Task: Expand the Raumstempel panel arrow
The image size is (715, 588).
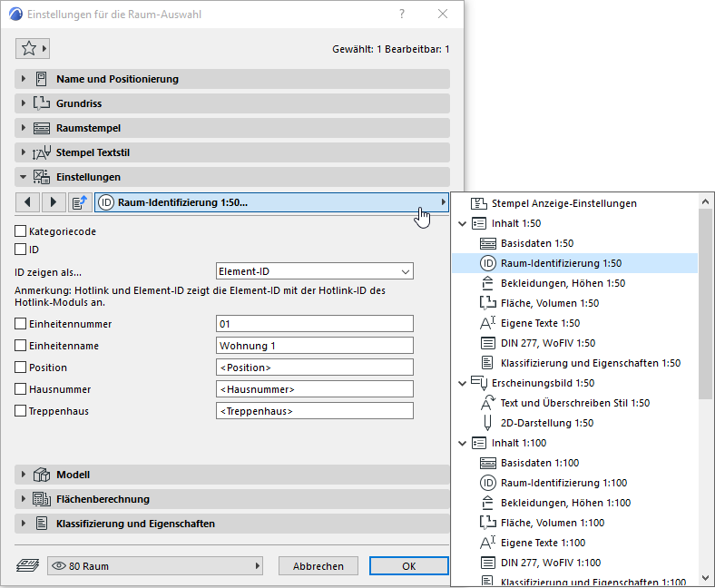Action: pyautogui.click(x=24, y=128)
